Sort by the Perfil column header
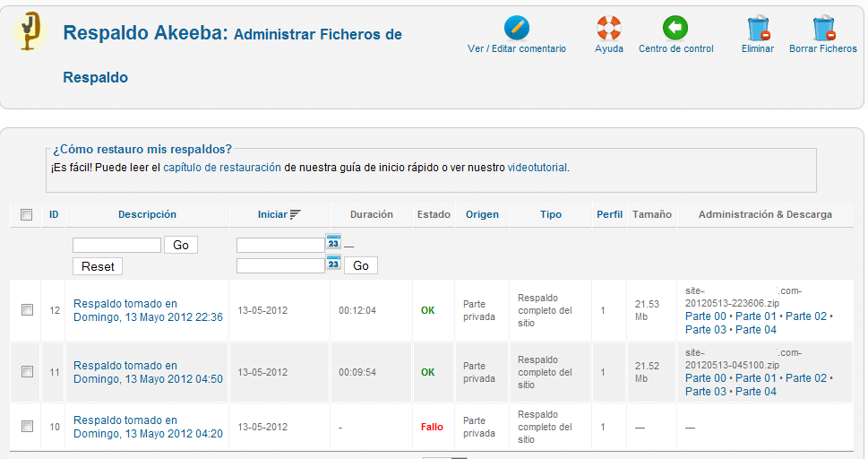 (x=609, y=214)
